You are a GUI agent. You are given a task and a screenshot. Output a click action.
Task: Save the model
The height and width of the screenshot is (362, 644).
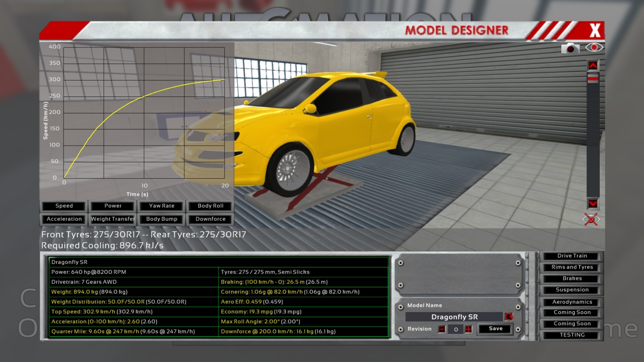click(495, 329)
